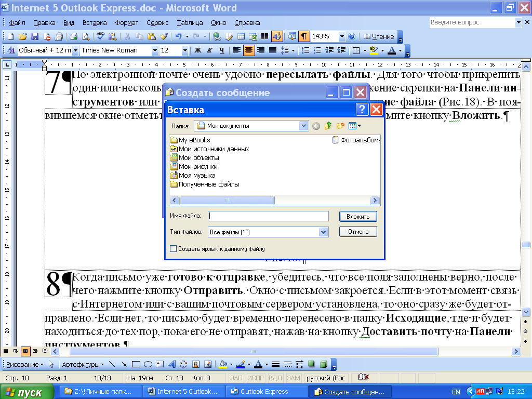Open the Рисование drawing menu button
Viewport: 532px width, 399px height.
tap(25, 364)
